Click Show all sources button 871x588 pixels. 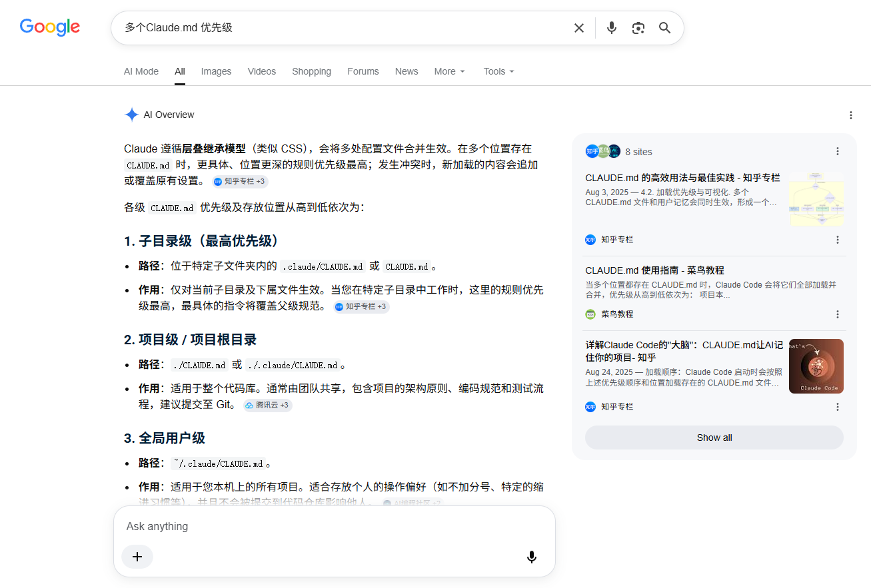714,438
